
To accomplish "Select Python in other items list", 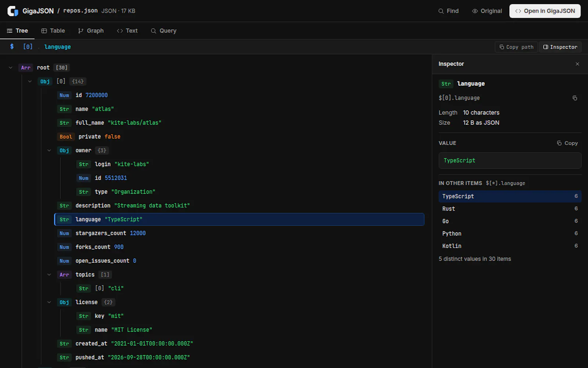I will point(510,234).
